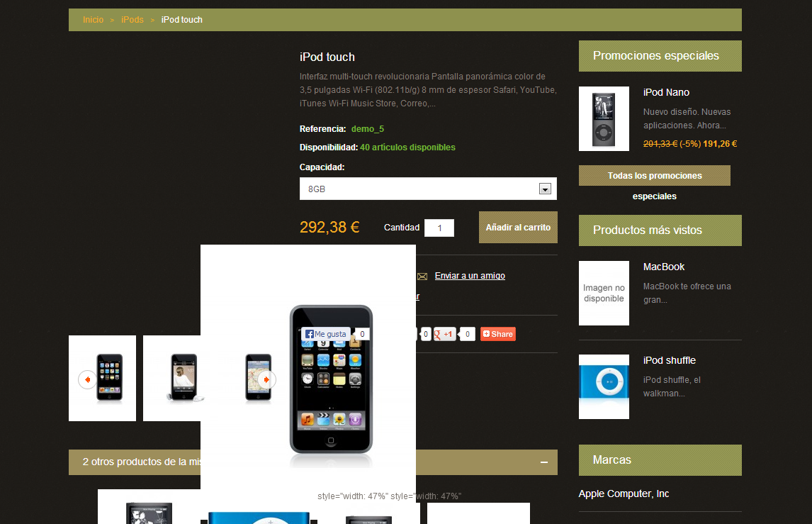812x524 pixels.
Task: Click the left carousel arrow on thumbnails
Action: click(87, 380)
